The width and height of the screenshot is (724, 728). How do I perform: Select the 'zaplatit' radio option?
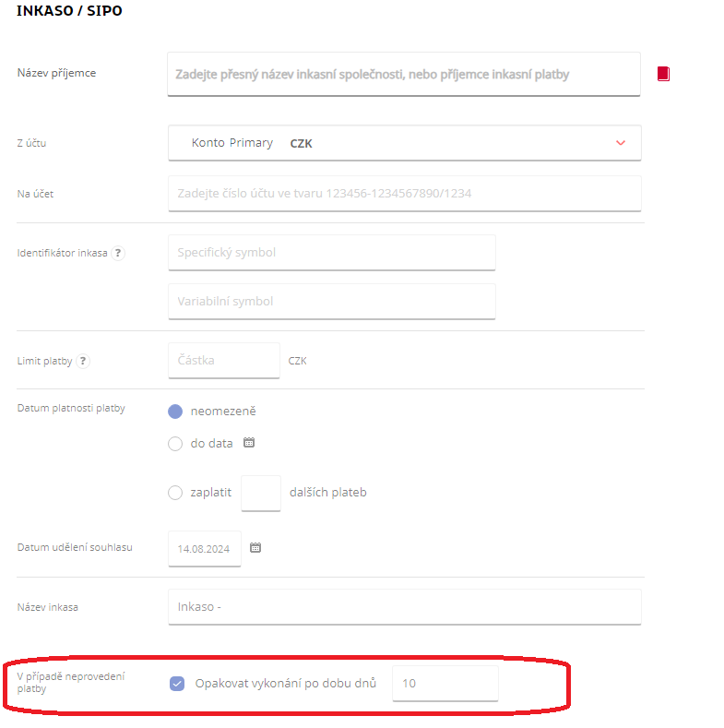pyautogui.click(x=175, y=493)
